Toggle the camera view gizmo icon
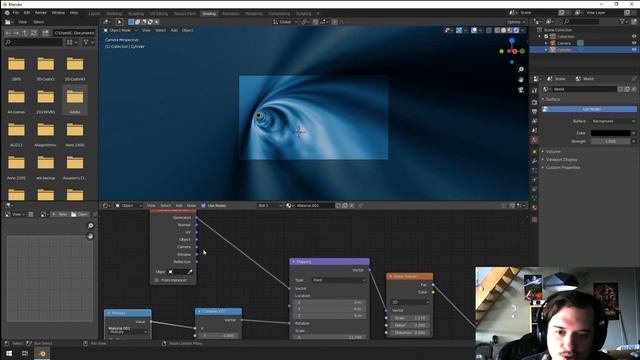This screenshot has height=360, width=640. click(x=521, y=90)
